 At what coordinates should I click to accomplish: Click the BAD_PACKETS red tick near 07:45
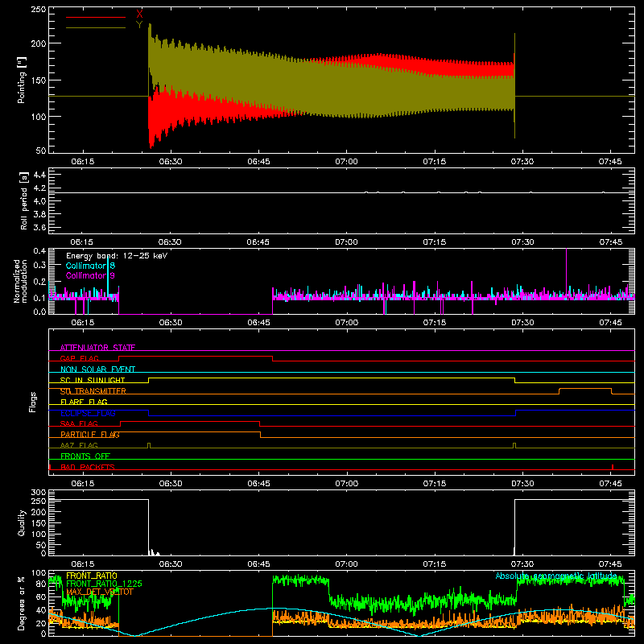(x=613, y=467)
